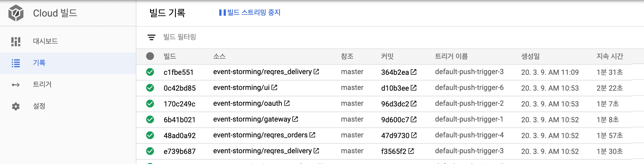
Task: Click the gray status circle column header
Action: 150,56
